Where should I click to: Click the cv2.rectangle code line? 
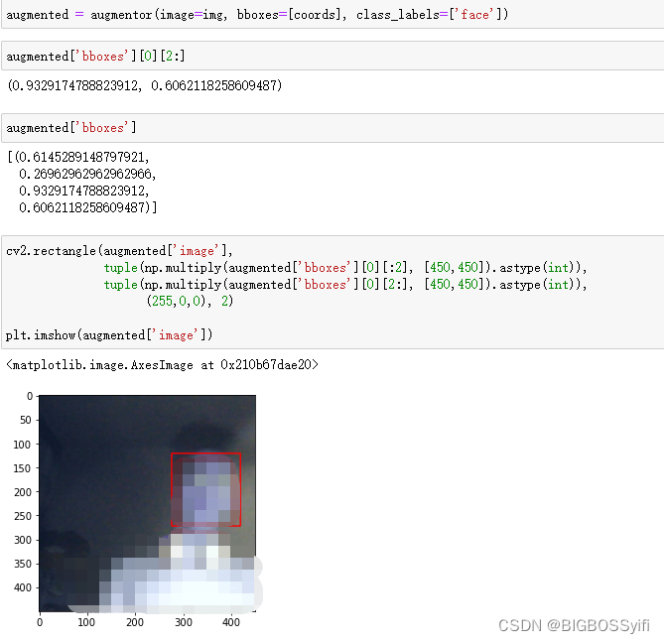[119, 251]
